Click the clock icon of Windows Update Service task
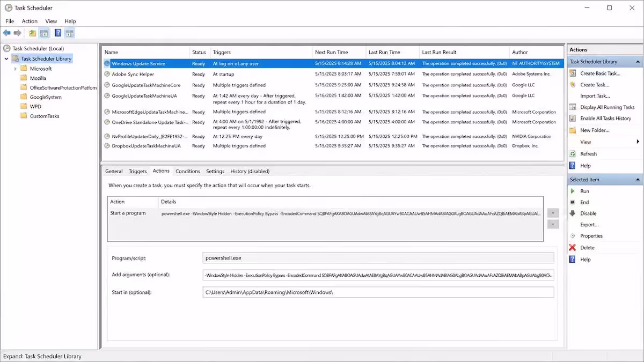Image resolution: width=644 pixels, height=362 pixels. 107,63
